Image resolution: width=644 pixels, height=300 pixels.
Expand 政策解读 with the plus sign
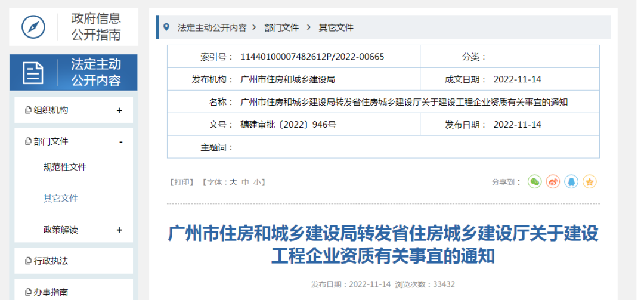(x=119, y=230)
